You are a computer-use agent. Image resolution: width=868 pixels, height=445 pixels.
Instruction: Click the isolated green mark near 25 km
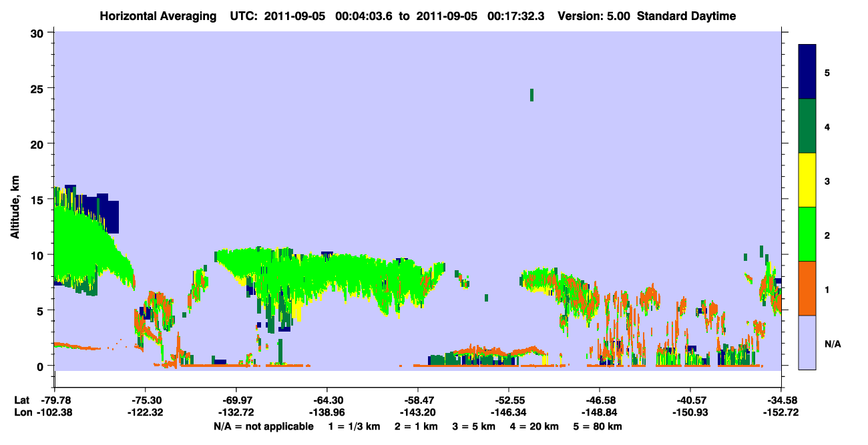pyautogui.click(x=531, y=95)
